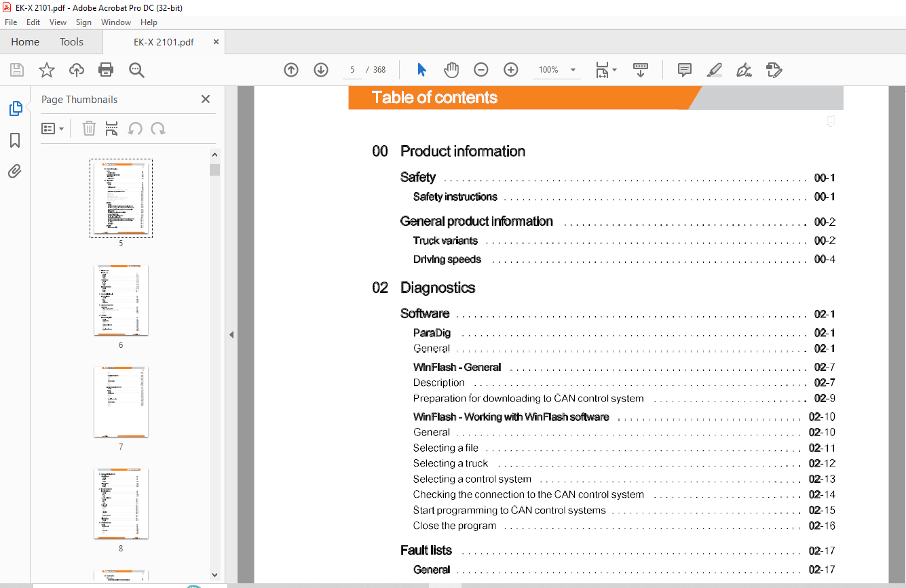Viewport: 906px width, 588px height.
Task: Click the 00 Product information heading
Action: 449,151
